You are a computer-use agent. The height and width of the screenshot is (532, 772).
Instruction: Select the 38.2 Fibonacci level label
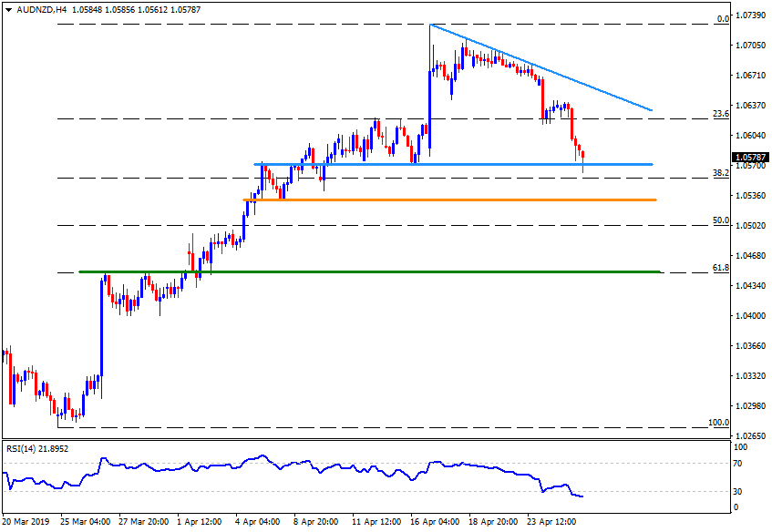[x=721, y=173]
